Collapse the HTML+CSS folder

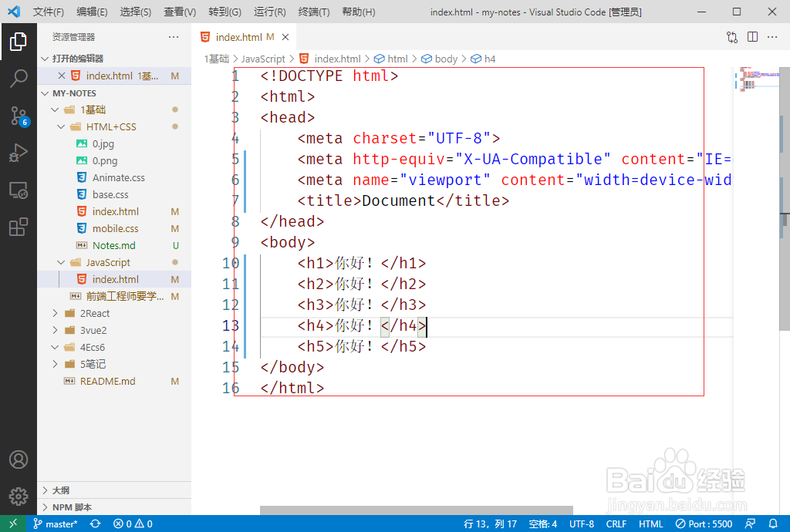[114, 127]
